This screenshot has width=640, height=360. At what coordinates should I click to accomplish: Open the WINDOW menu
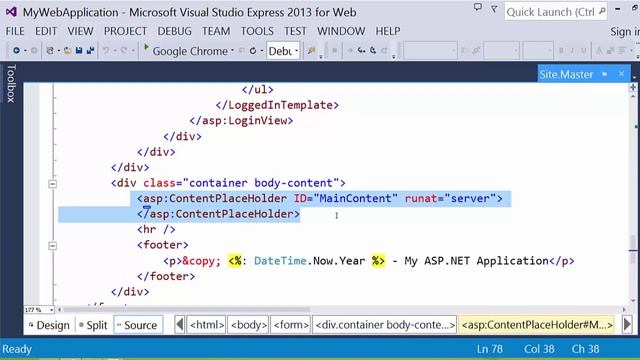tap(341, 31)
